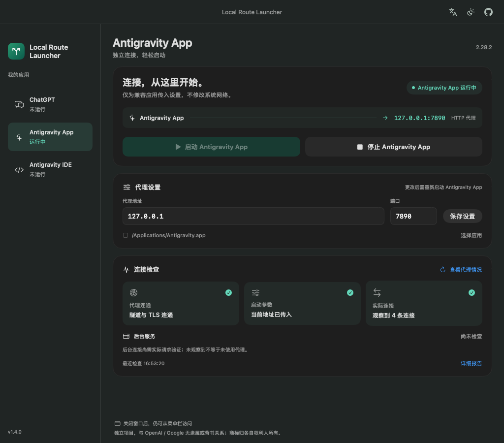The image size is (504, 443).
Task: Select Antigravity IDE in the sidebar
Action: pyautogui.click(x=50, y=169)
